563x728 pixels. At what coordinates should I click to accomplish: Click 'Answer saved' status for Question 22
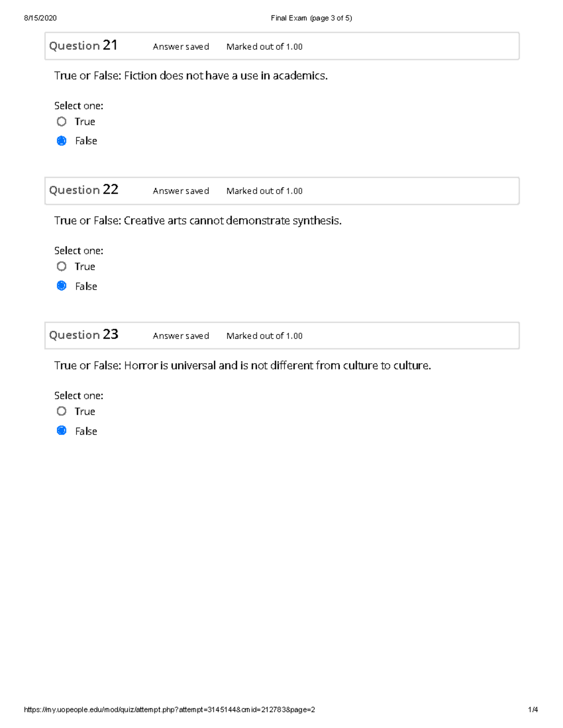pos(181,191)
